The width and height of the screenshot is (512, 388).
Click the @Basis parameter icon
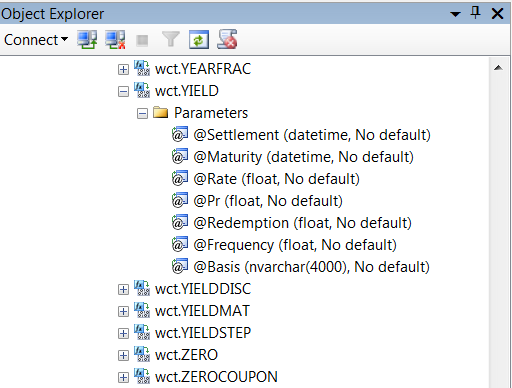pyautogui.click(x=180, y=266)
